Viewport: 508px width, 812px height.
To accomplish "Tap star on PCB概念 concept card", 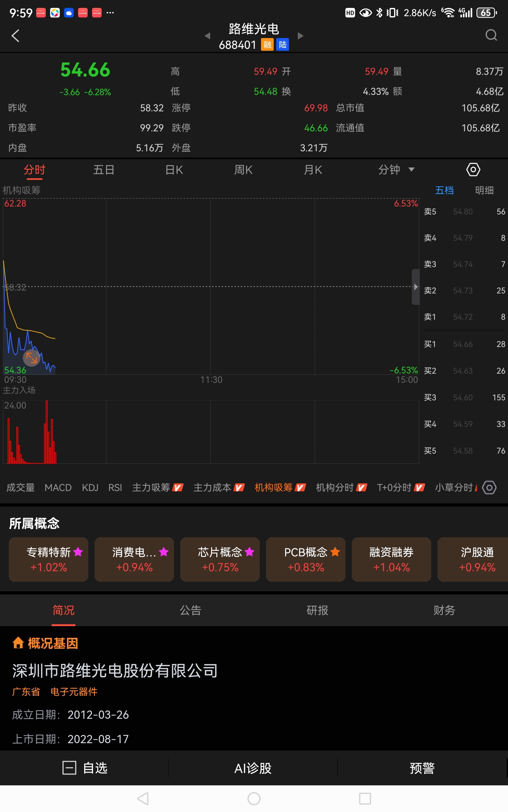I will pos(335,552).
